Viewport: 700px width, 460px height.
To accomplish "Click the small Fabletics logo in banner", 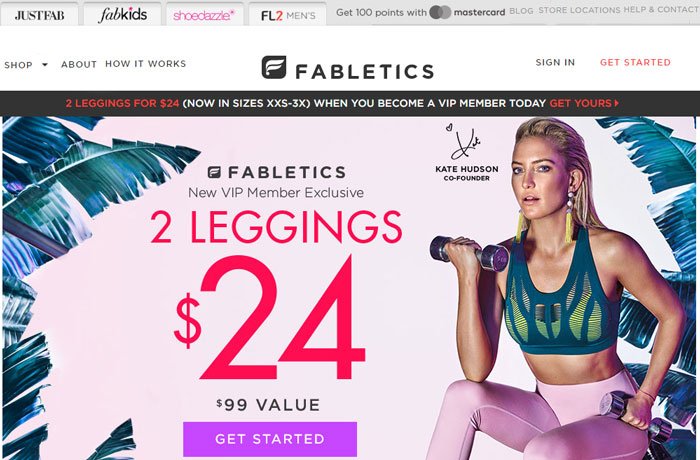I will pyautogui.click(x=214, y=172).
